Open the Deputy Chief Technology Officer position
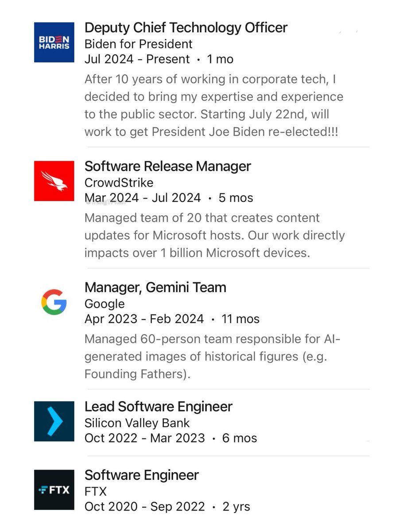403x532 pixels. tap(186, 27)
